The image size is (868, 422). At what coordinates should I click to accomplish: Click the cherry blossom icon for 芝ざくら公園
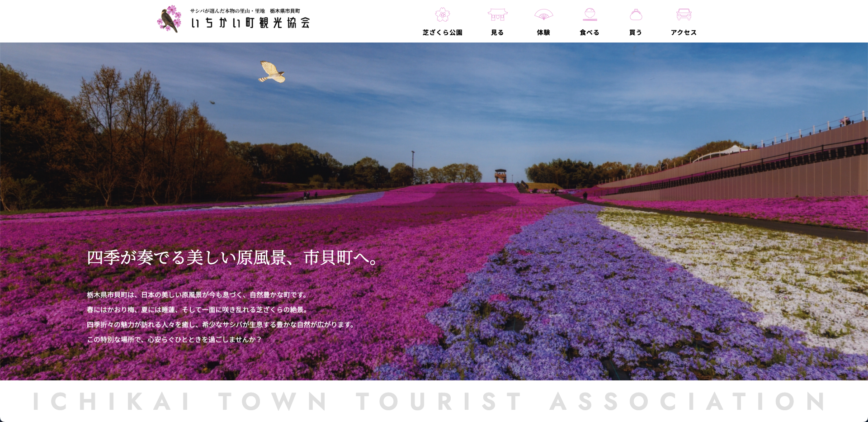point(442,14)
